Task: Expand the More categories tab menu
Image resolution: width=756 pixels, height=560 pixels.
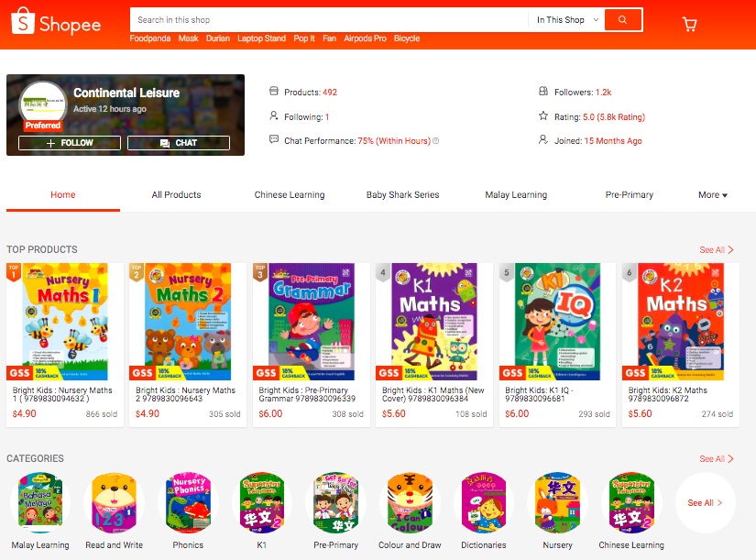Action: [713, 195]
